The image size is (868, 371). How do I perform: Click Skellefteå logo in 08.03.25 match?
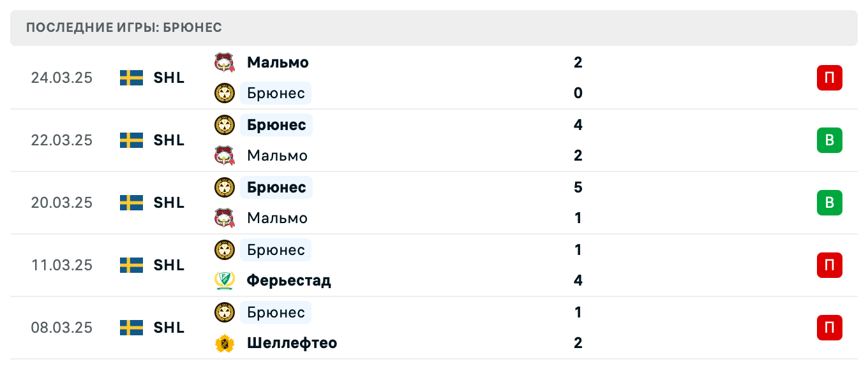tap(224, 343)
